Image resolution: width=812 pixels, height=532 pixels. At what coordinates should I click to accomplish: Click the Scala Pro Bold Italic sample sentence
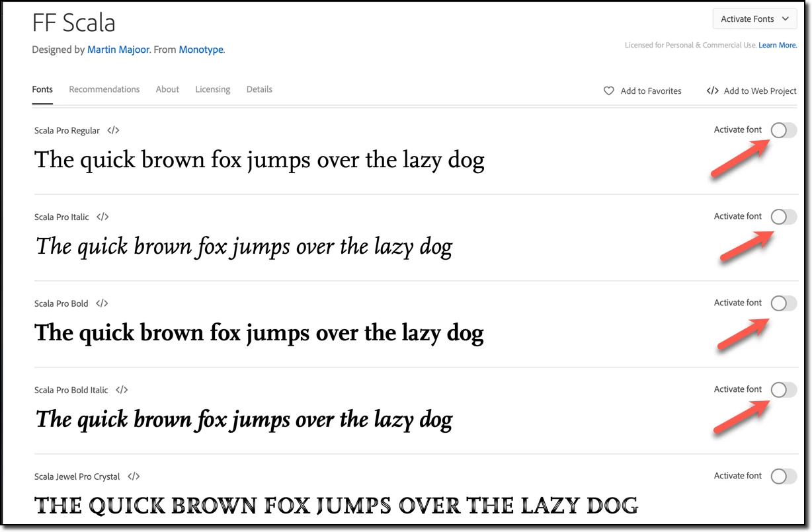[x=244, y=420]
